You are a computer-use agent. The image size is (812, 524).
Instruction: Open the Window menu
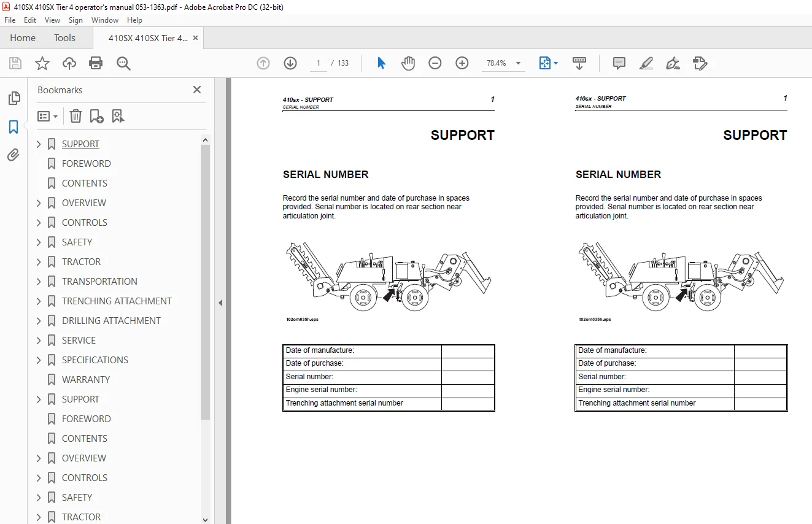[x=105, y=20]
